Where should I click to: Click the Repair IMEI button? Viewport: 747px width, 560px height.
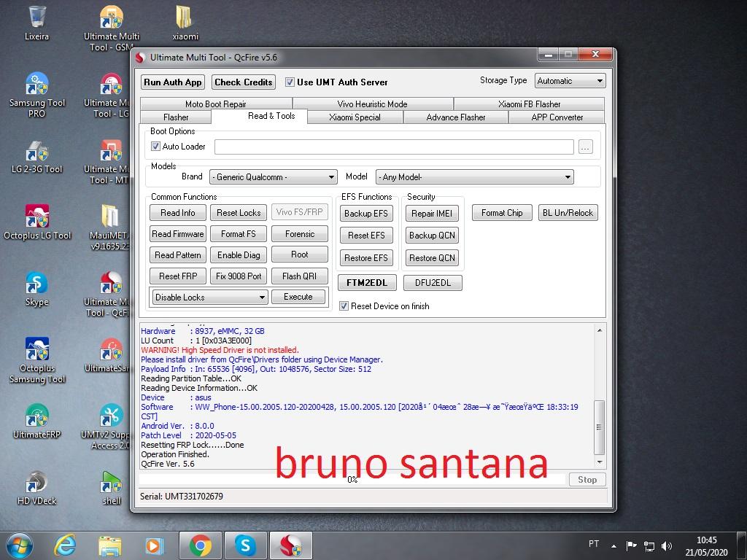(x=432, y=214)
